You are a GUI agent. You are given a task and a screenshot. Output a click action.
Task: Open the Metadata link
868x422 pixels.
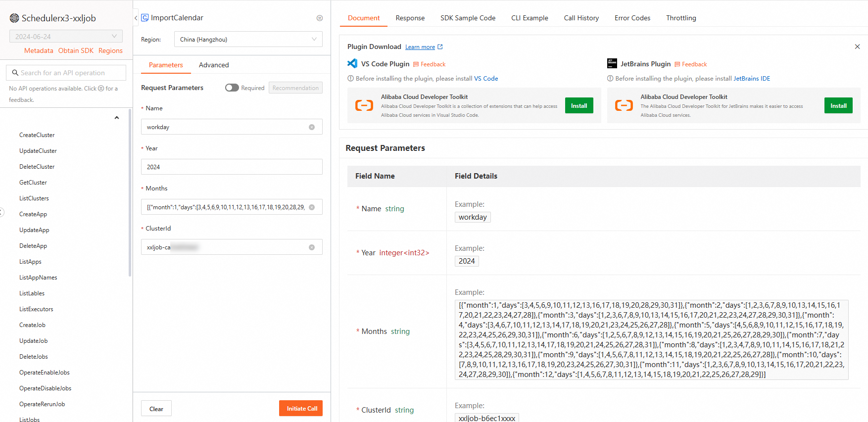coord(39,50)
